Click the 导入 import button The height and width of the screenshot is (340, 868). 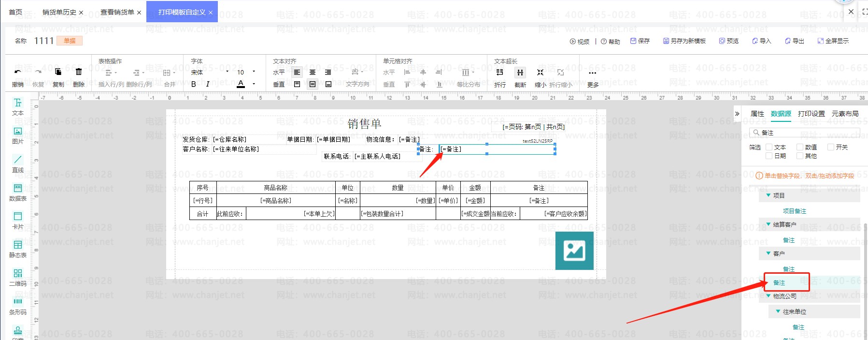pos(762,41)
